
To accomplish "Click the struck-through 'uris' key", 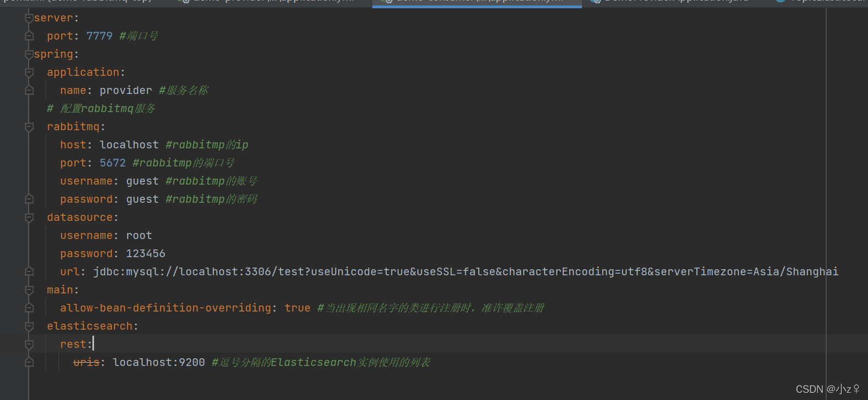I will tap(86, 363).
